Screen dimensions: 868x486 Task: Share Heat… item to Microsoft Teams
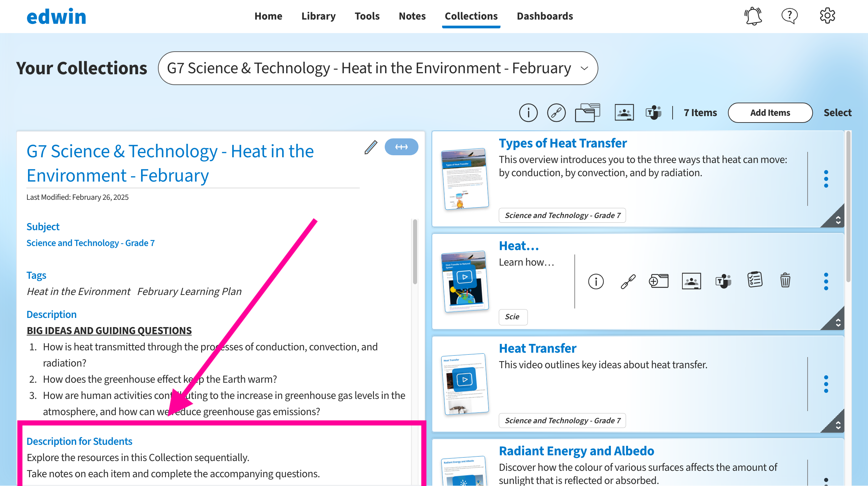[723, 281]
